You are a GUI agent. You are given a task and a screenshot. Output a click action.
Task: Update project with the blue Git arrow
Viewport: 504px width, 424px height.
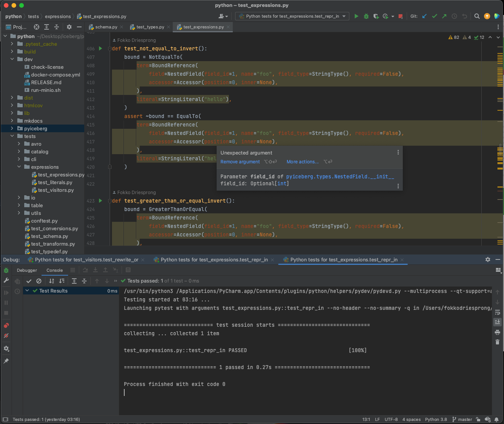coord(425,16)
